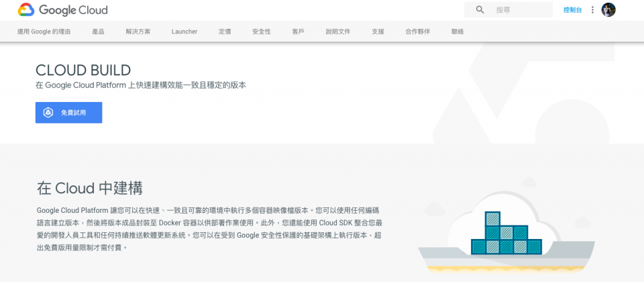Click the 在 Cloud 中建構 section heading
The height and width of the screenshot is (282, 644).
(x=89, y=188)
